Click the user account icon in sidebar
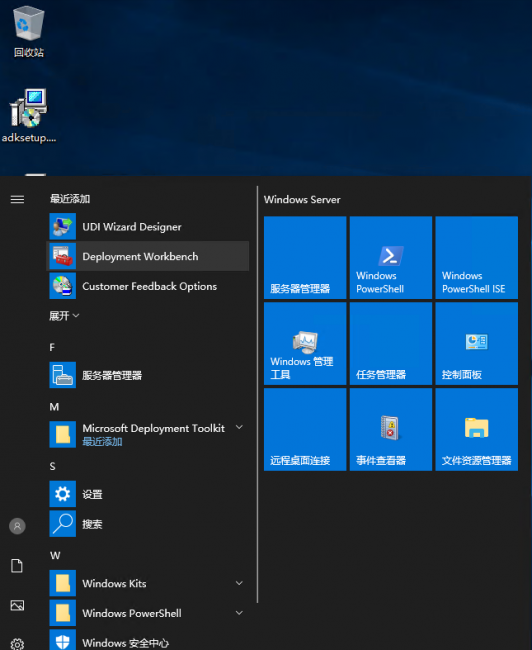 click(17, 526)
